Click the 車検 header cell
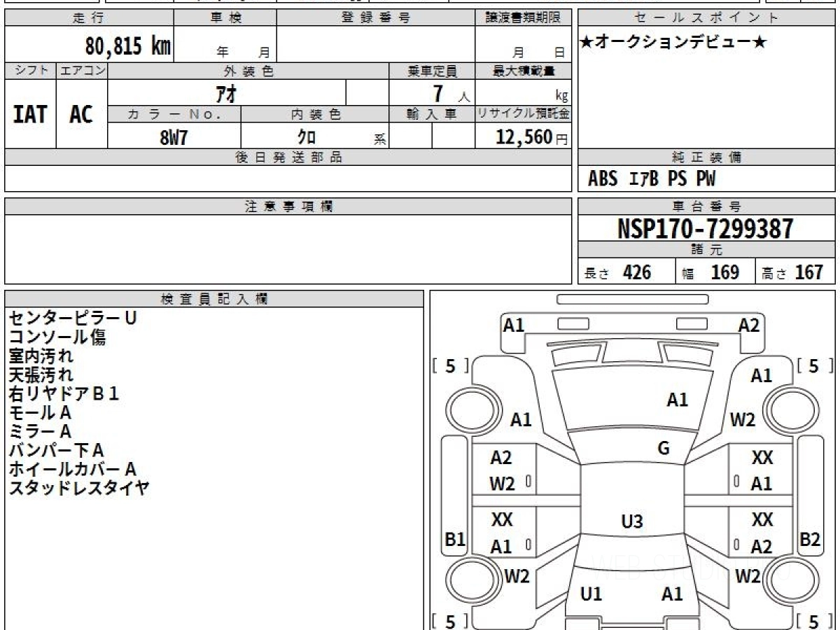Screen dimensions: 840x630 tap(225, 18)
